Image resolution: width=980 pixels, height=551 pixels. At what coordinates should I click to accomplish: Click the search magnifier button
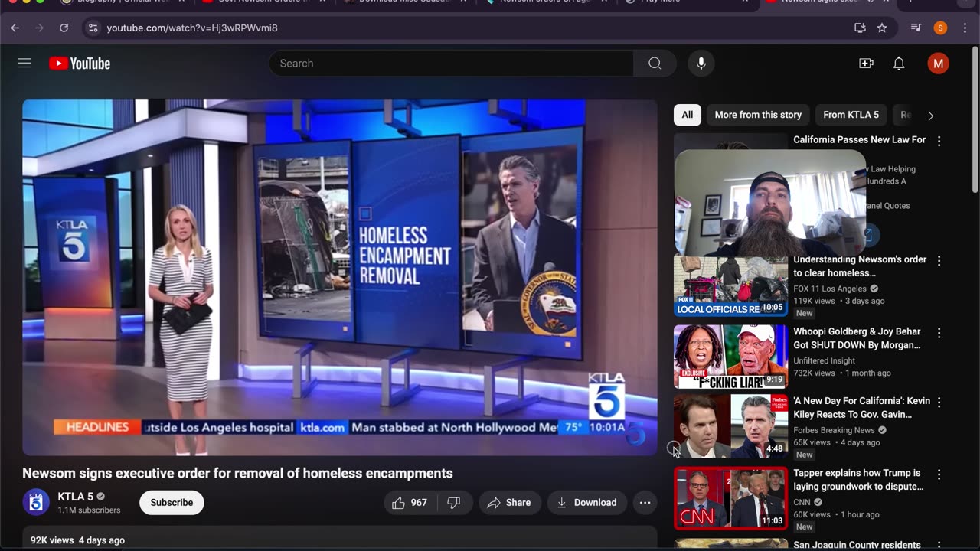pos(655,64)
